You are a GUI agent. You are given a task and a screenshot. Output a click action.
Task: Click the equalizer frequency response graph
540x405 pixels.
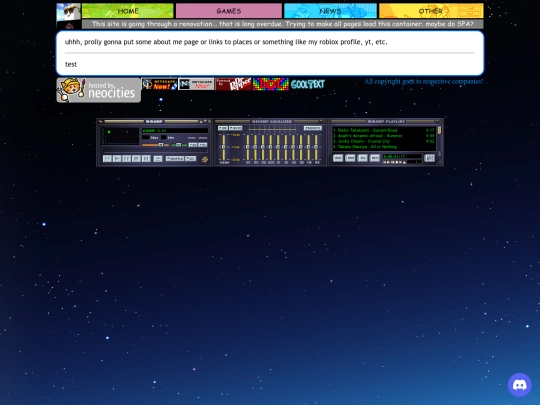point(272,129)
